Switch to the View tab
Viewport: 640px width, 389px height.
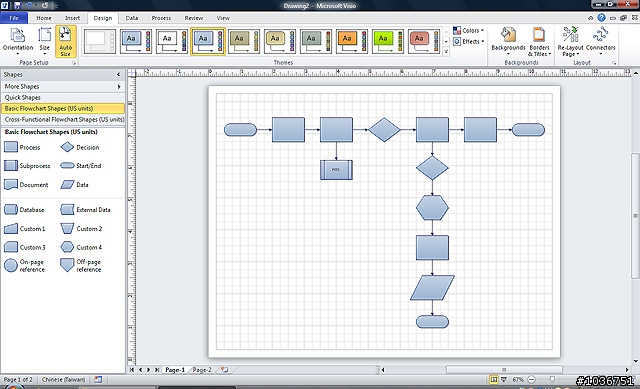tap(223, 18)
